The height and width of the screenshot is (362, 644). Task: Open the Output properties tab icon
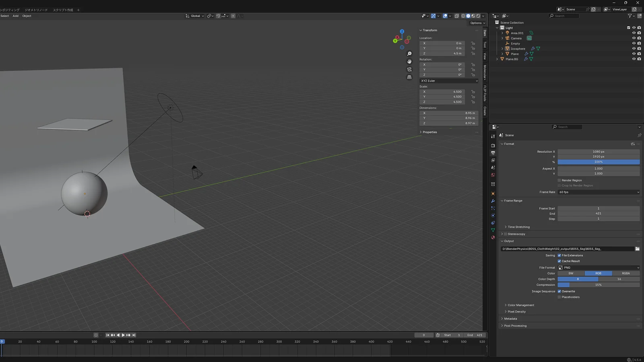pyautogui.click(x=493, y=153)
